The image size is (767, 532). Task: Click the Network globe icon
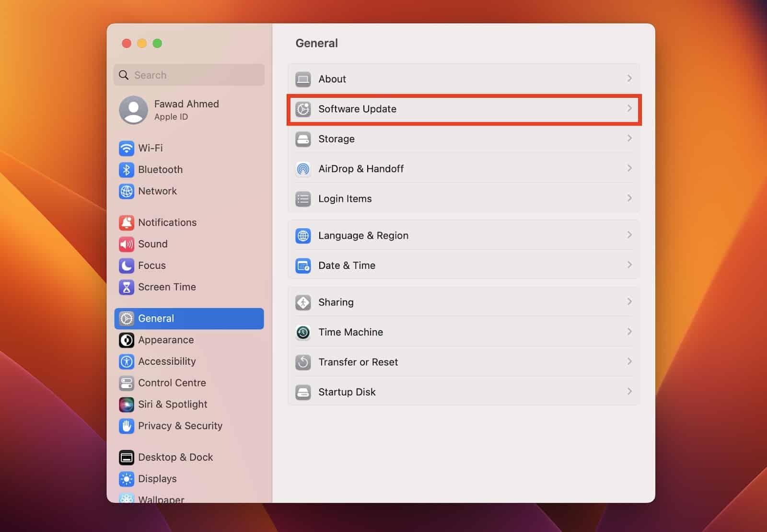127,191
